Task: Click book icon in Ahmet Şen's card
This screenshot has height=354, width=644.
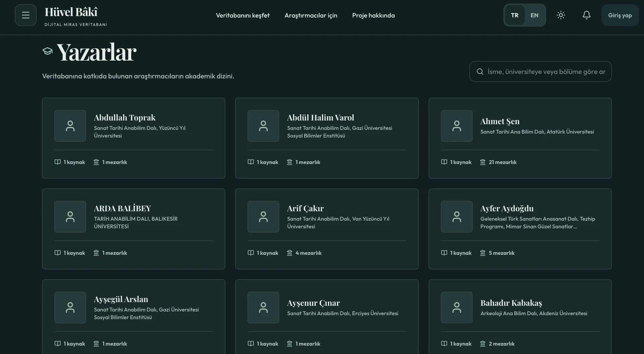Action: [444, 162]
